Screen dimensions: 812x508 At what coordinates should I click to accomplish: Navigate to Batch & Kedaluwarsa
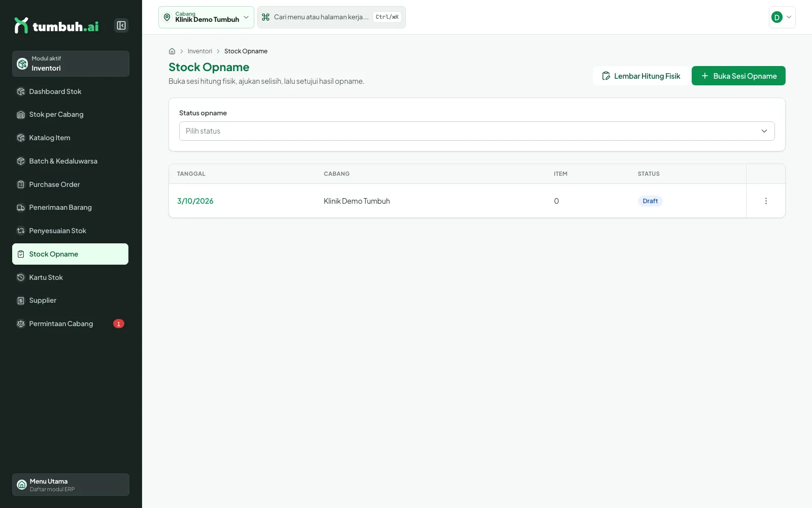[x=71, y=161]
